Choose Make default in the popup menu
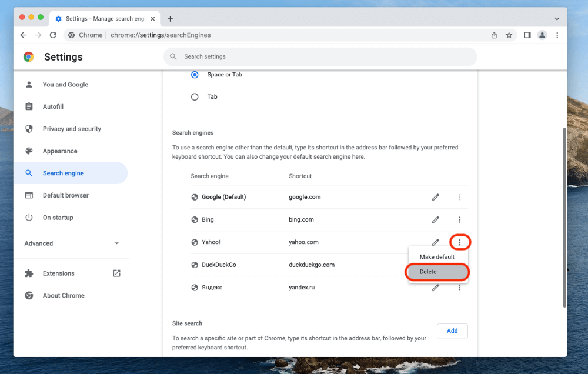 coord(437,257)
